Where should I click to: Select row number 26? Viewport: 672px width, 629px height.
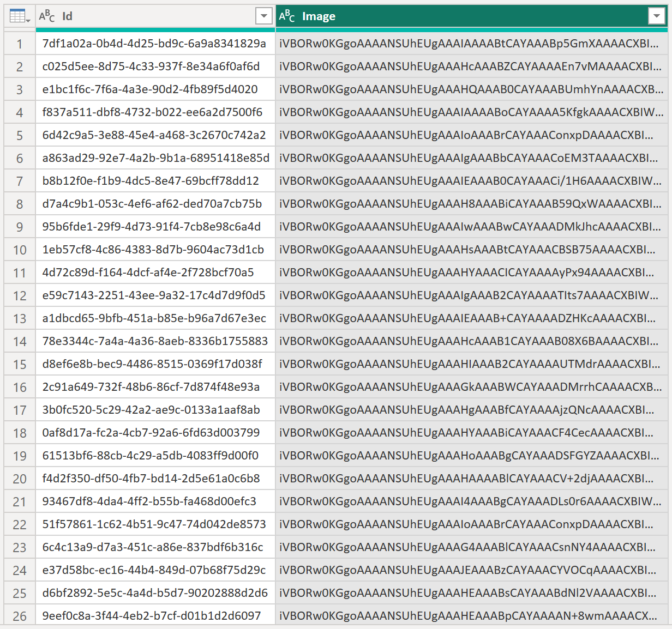(x=20, y=616)
